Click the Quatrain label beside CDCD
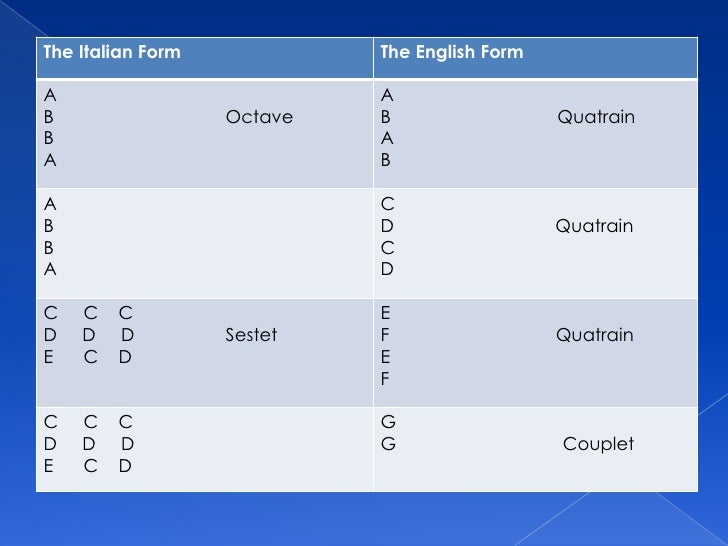Image resolution: width=728 pixels, height=546 pixels. [x=594, y=226]
